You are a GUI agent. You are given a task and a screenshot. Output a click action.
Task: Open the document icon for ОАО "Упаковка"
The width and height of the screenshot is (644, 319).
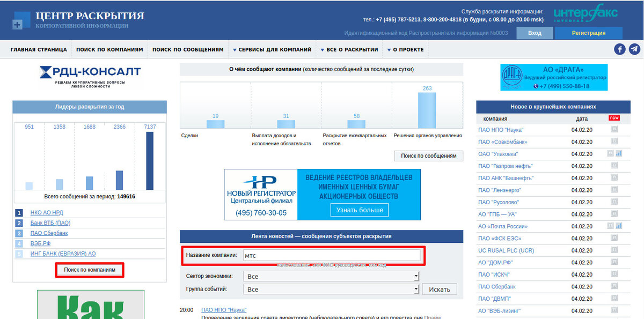[611, 153]
